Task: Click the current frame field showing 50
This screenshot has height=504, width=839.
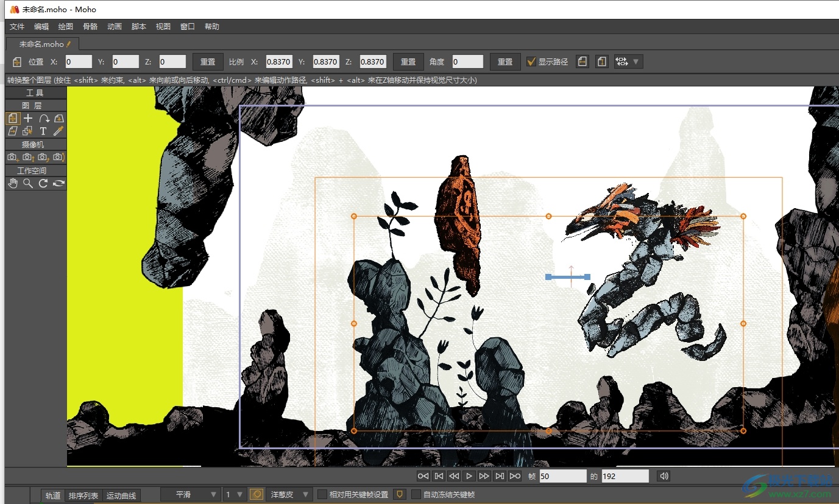Action: [562, 476]
